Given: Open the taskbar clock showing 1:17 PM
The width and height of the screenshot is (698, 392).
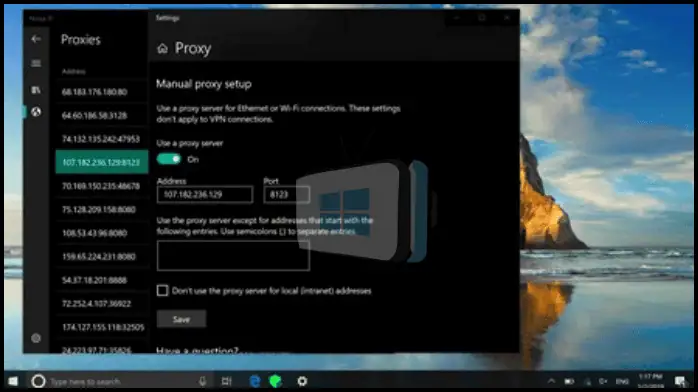Looking at the screenshot, I should 651,381.
